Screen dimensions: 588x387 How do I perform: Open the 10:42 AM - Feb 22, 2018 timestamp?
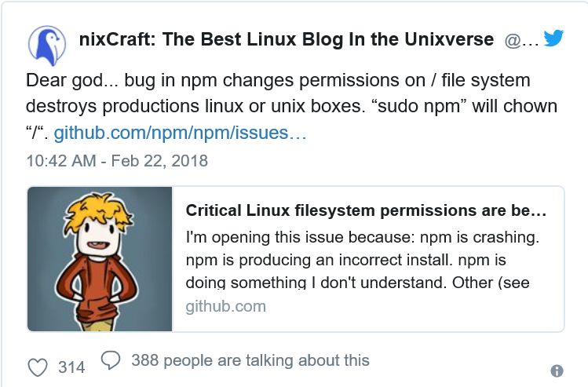[117, 161]
